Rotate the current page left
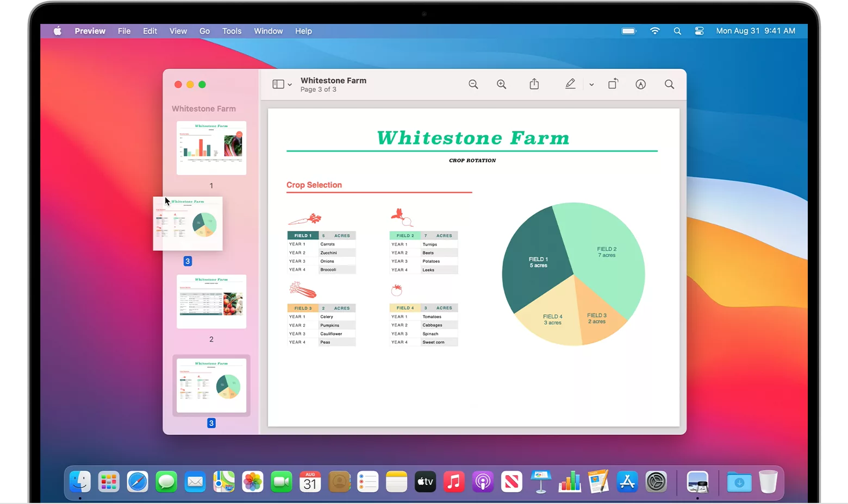The height and width of the screenshot is (504, 848). pyautogui.click(x=613, y=84)
